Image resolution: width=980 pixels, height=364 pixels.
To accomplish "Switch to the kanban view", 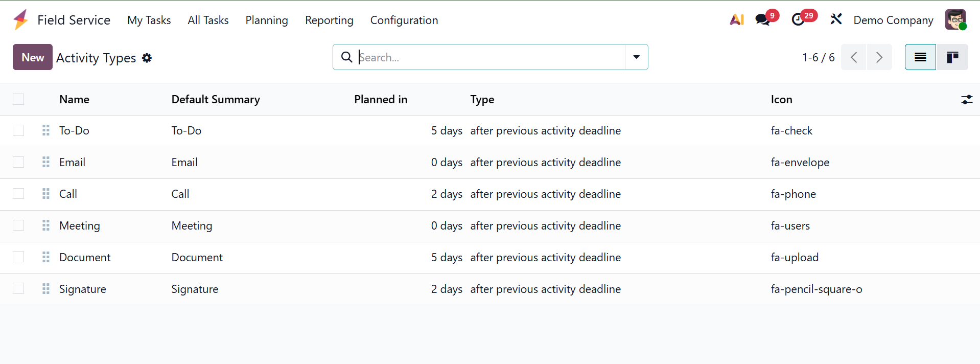I will tap(952, 57).
